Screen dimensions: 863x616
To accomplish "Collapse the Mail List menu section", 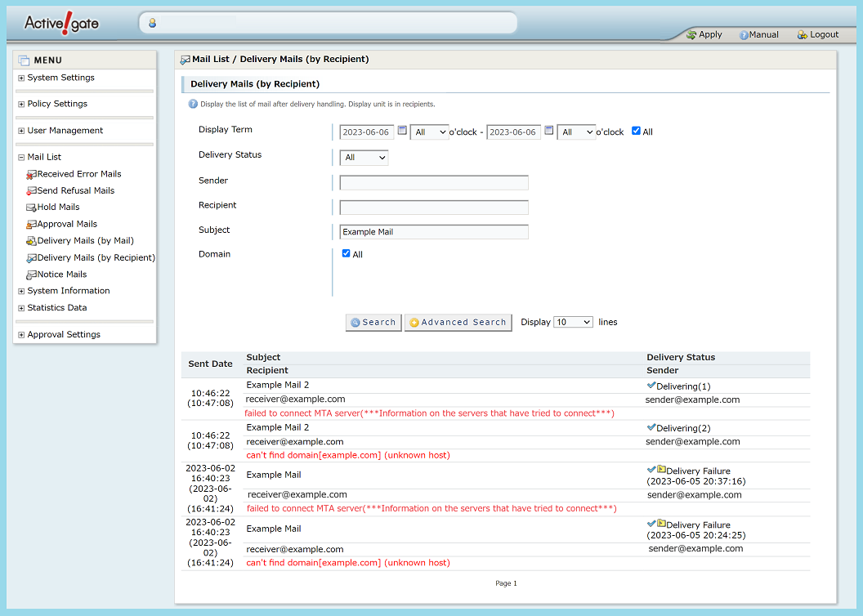I will click(x=21, y=158).
